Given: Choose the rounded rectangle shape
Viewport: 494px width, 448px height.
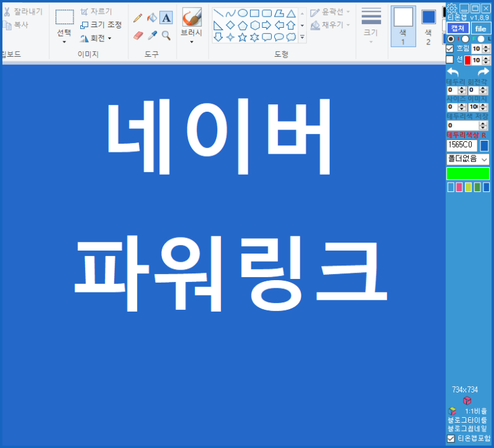Looking at the screenshot, I should (x=267, y=13).
